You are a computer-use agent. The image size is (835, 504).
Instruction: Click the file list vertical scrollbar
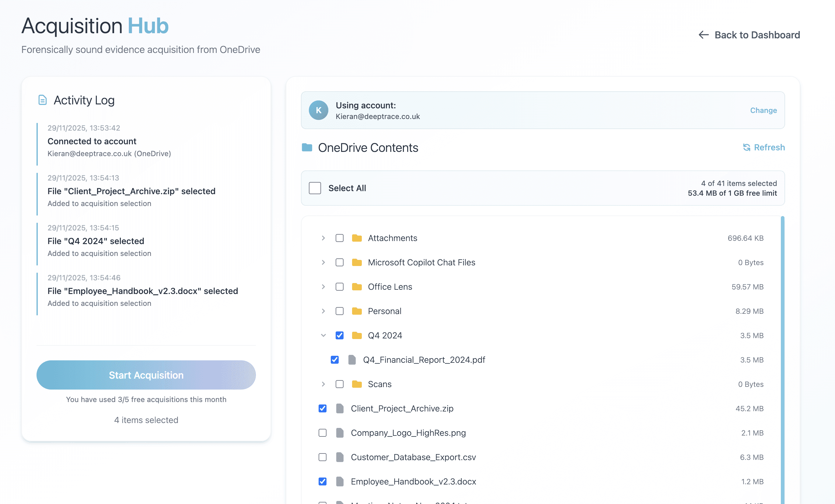[x=782, y=360]
